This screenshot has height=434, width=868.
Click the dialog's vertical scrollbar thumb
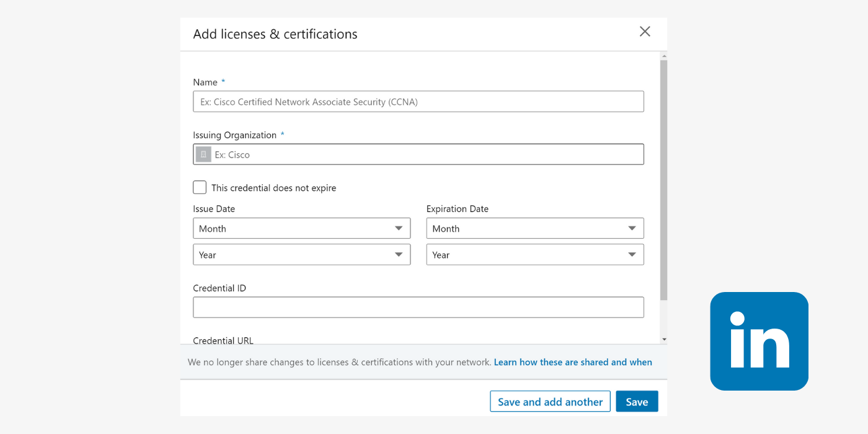point(663,180)
